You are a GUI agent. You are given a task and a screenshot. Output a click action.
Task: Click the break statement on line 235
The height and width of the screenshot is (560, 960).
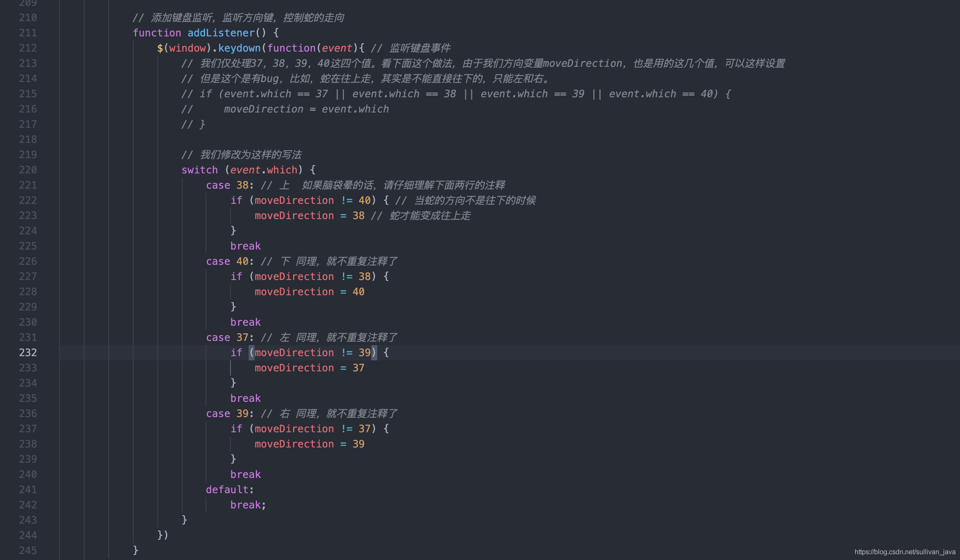246,398
